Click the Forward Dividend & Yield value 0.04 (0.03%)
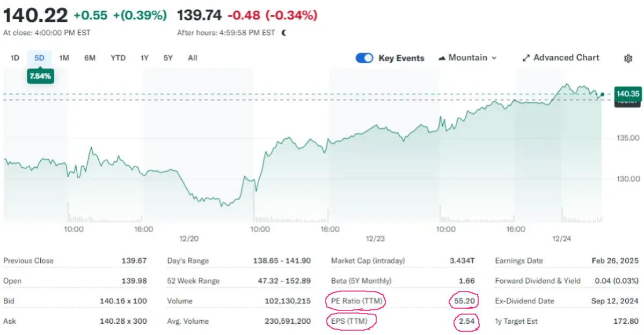The height and width of the screenshot is (335, 644). coord(617,281)
